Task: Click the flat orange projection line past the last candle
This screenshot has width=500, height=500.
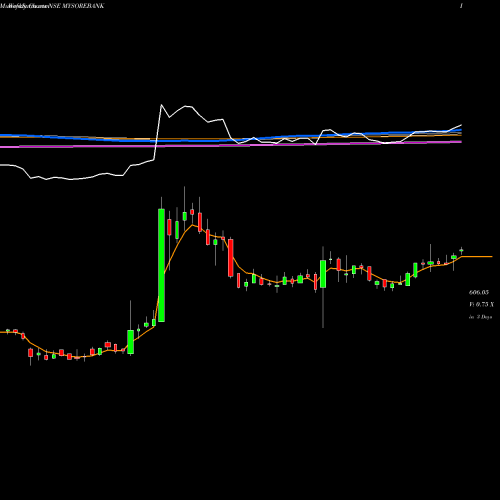Action: [477, 257]
